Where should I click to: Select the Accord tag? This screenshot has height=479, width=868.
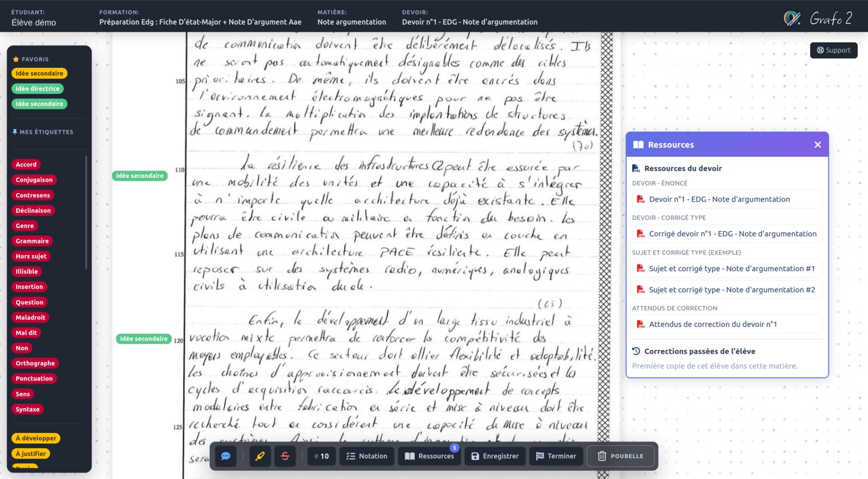tap(26, 164)
